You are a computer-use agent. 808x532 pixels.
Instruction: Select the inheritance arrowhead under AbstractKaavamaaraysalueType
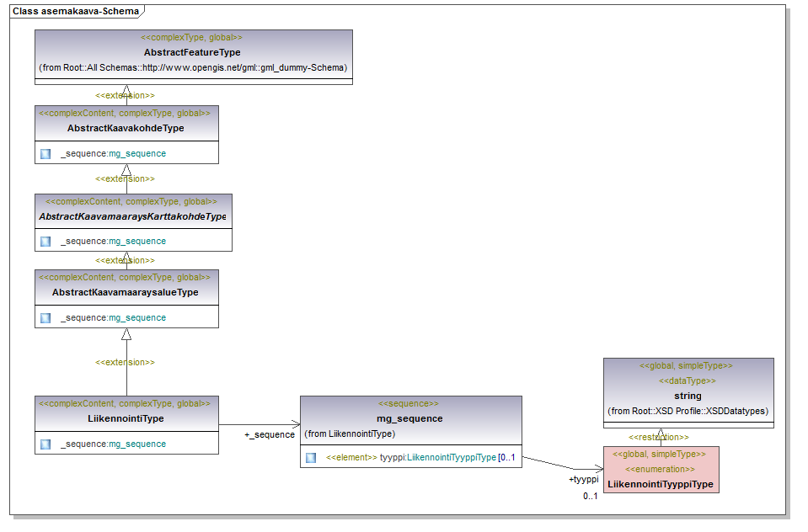click(126, 334)
